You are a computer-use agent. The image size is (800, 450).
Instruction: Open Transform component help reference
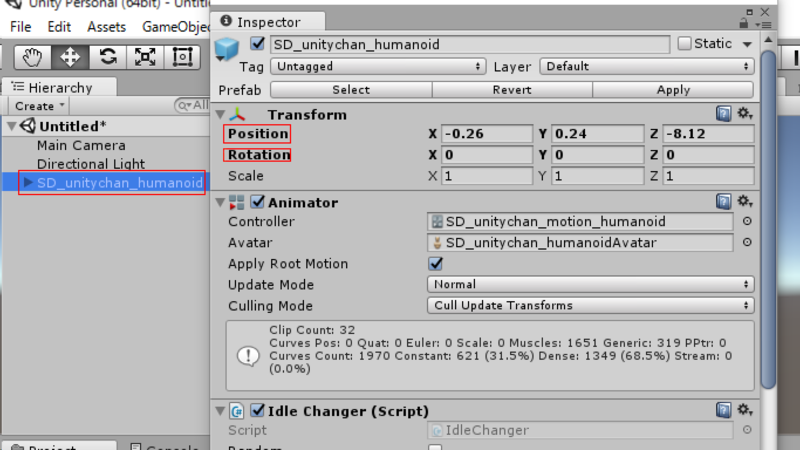(723, 113)
